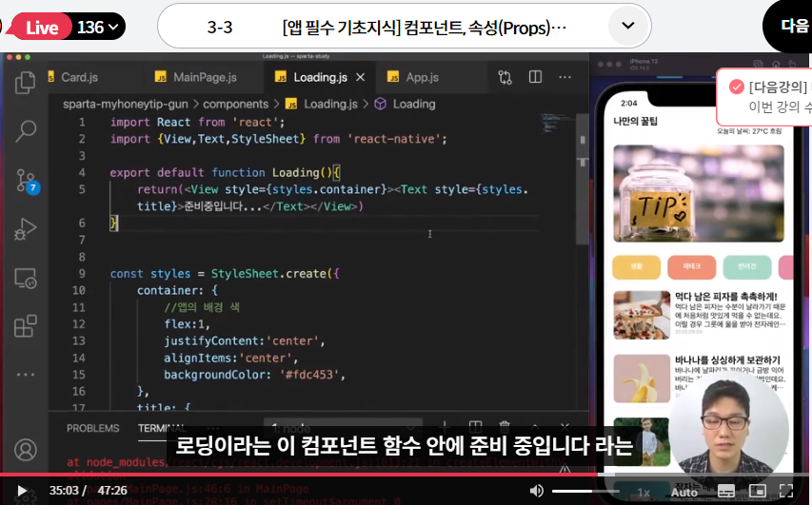Image resolution: width=812 pixels, height=505 pixels.
Task: Play the lecture video
Action: pyautogui.click(x=21, y=490)
